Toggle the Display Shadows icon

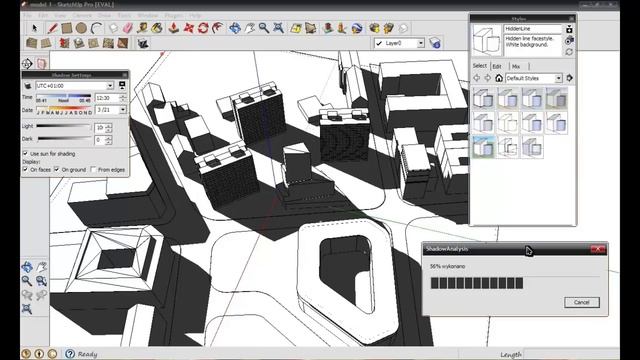(28, 86)
